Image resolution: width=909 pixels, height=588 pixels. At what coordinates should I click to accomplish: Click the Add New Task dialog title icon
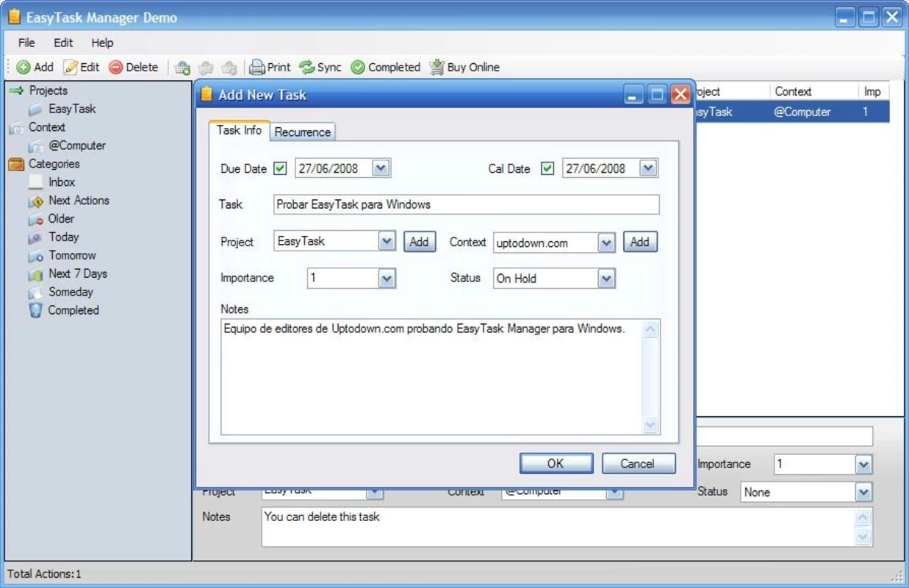[x=206, y=94]
